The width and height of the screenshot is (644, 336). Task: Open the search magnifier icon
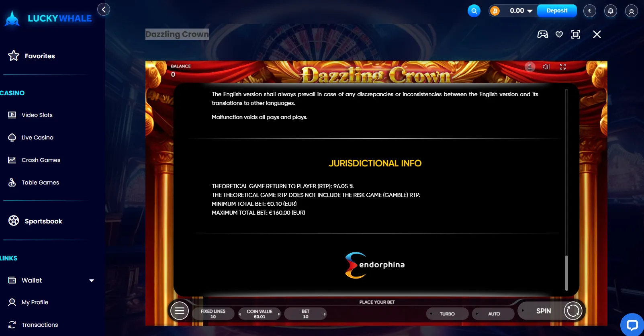pos(474,11)
